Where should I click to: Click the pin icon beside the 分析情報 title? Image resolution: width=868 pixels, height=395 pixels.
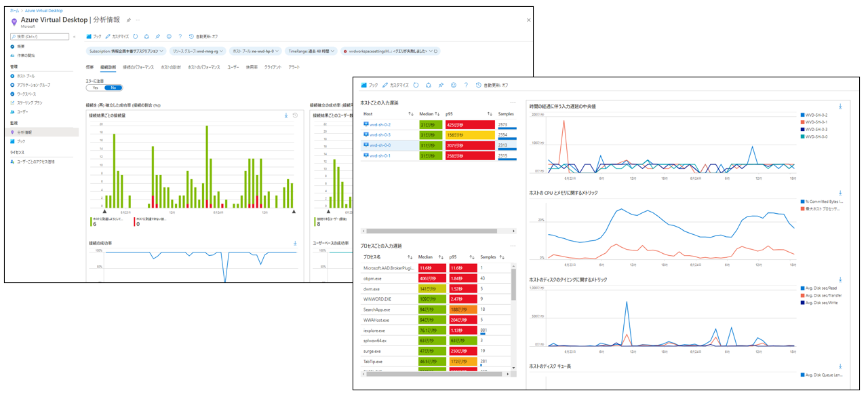(x=129, y=20)
